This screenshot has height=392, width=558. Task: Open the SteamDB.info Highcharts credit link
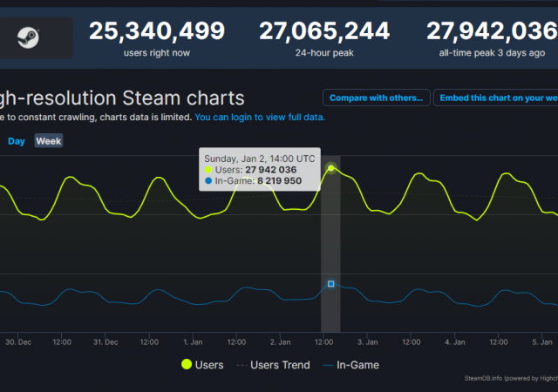click(x=511, y=378)
